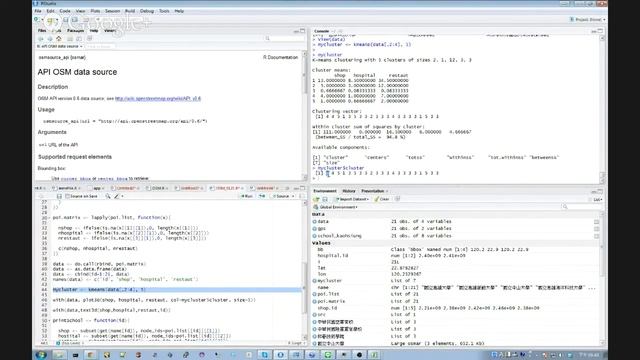Image resolution: width=640 pixels, height=360 pixels.
Task: Click the Environment search field
Action: click(x=582, y=207)
